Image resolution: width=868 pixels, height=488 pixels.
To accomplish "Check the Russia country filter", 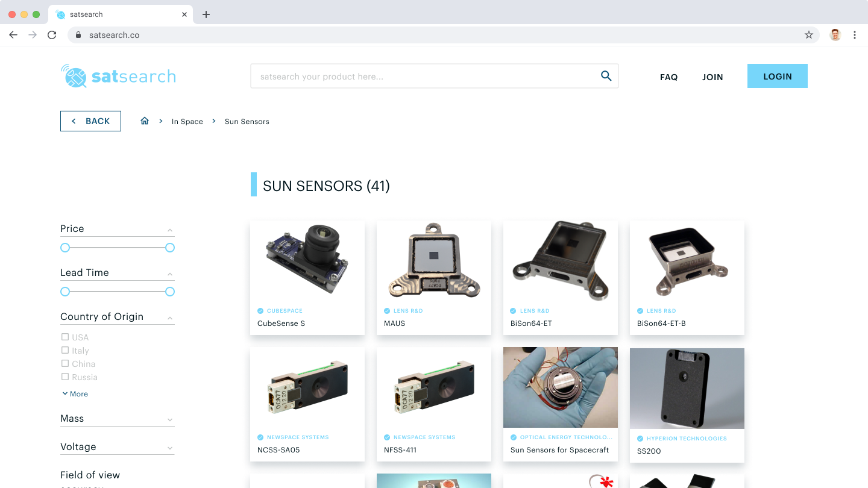I will [x=65, y=377].
